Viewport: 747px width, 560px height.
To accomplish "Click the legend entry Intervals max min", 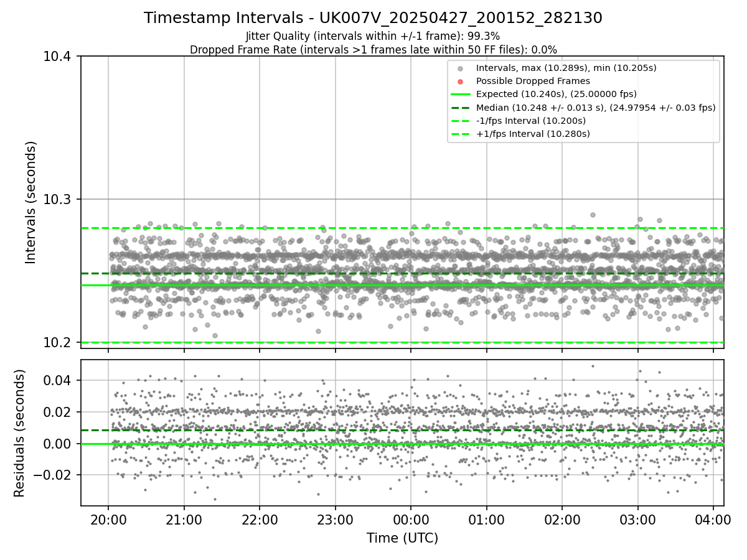I will coord(566,68).
